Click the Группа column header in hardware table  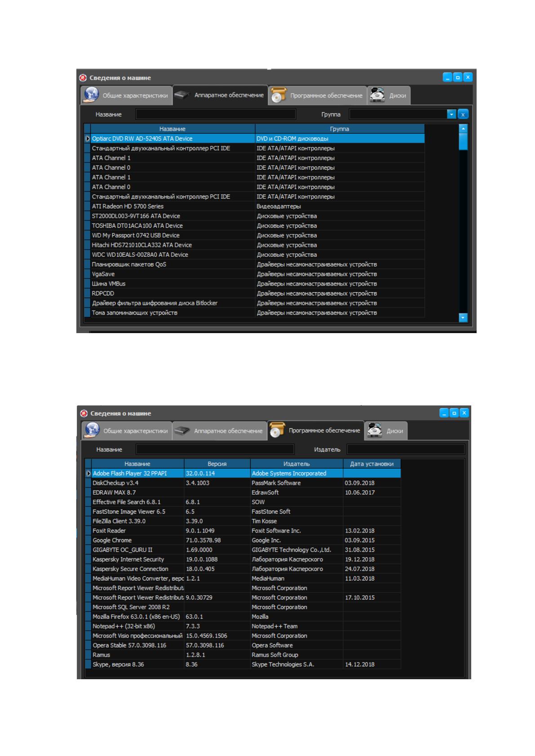(x=340, y=129)
